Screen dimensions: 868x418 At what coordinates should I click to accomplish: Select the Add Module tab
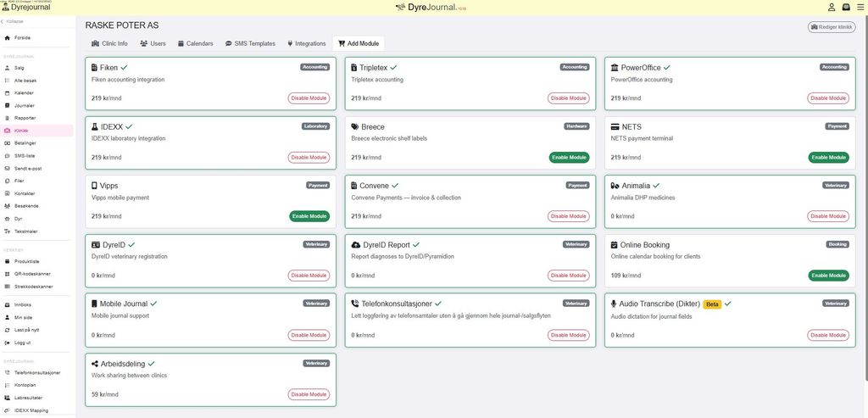tap(359, 43)
